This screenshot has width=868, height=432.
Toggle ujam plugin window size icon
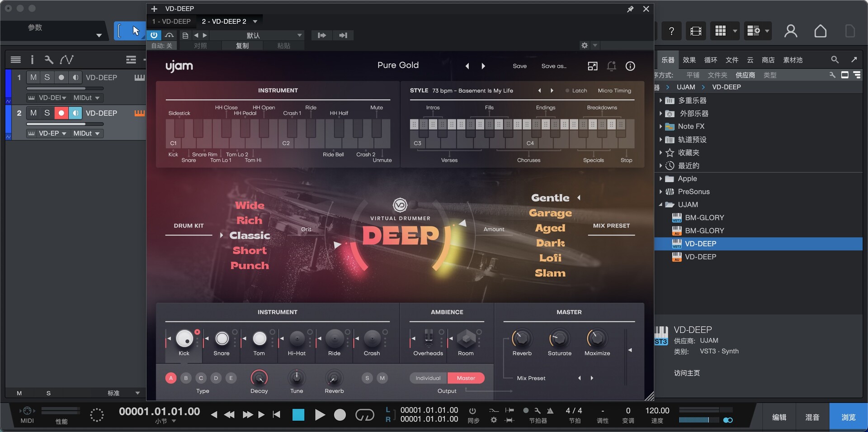pyautogui.click(x=592, y=66)
